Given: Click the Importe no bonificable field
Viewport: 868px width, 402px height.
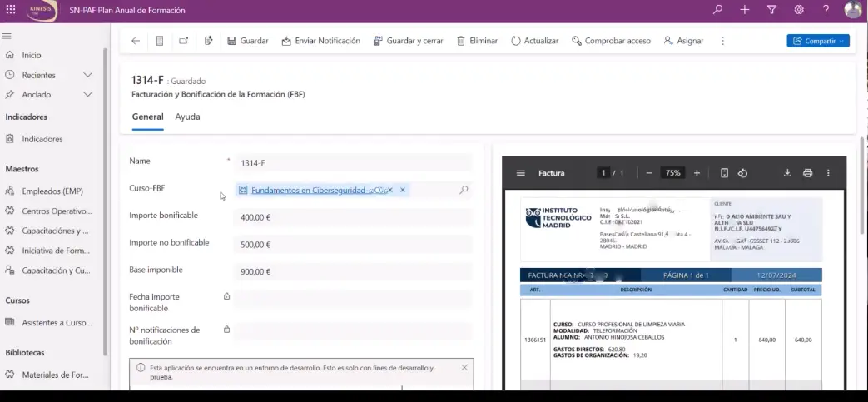Looking at the screenshot, I should 353,245.
